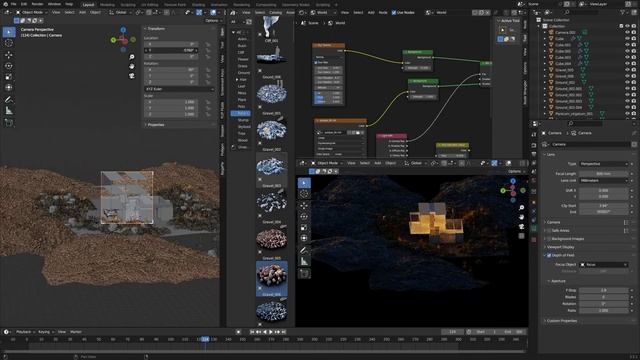Collapse the Transform panel

[155, 29]
